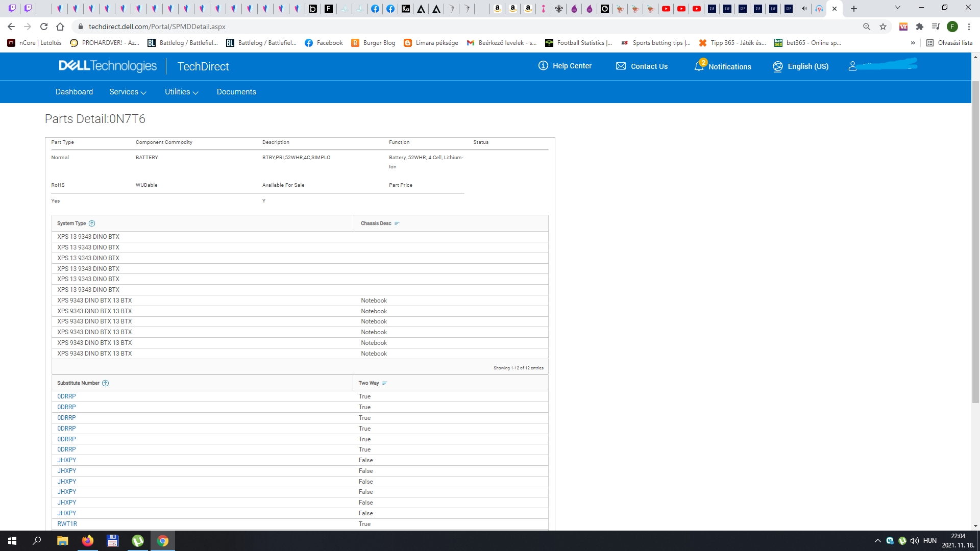980x551 pixels.
Task: Open tab search dropdown arrow
Action: [898, 8]
